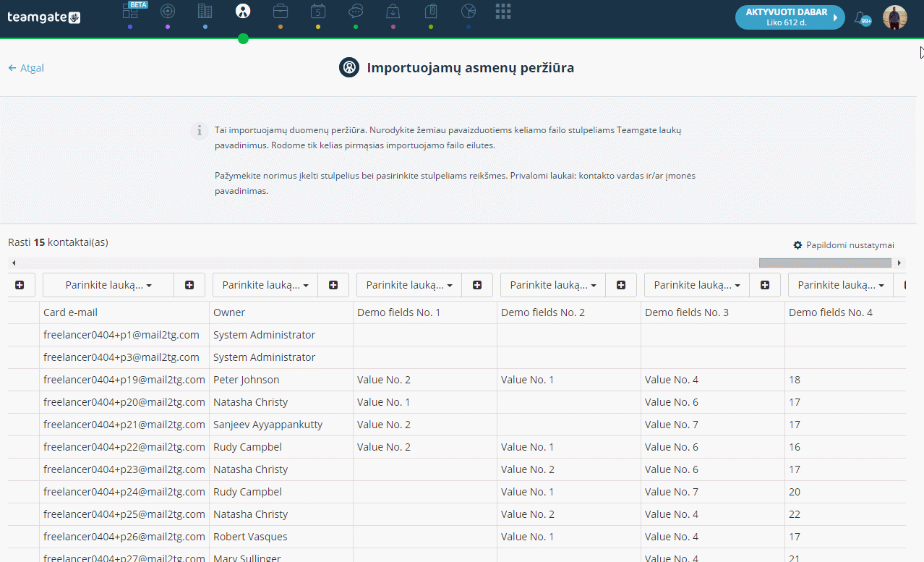Open the Deals briefcase icon in navigation
This screenshot has width=924, height=562.
281,11
